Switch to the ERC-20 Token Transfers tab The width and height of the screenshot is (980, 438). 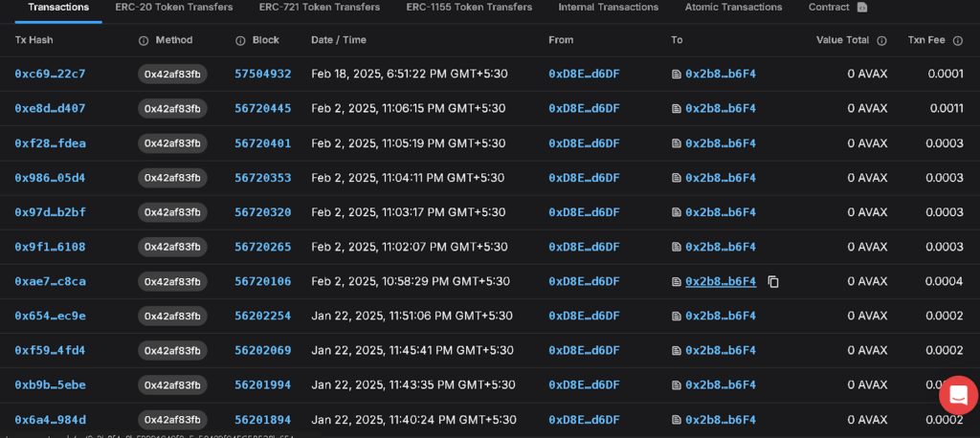point(174,8)
